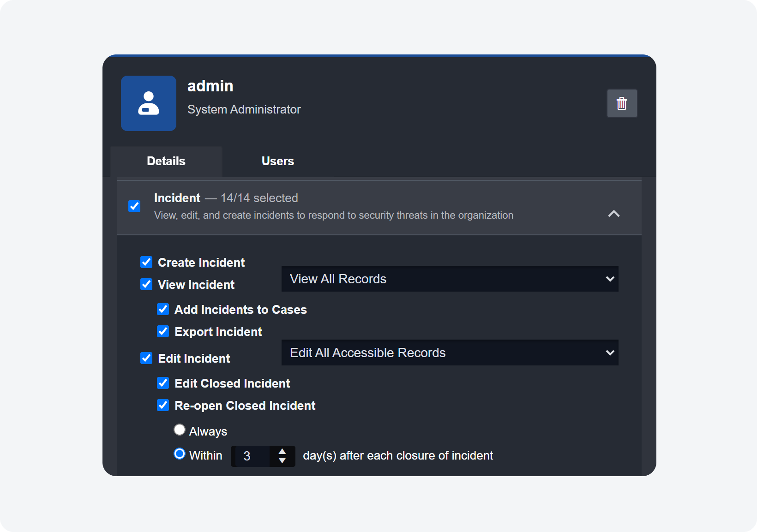The image size is (757, 532).
Task: Uncheck the Edit Incident checkbox
Action: tap(146, 358)
